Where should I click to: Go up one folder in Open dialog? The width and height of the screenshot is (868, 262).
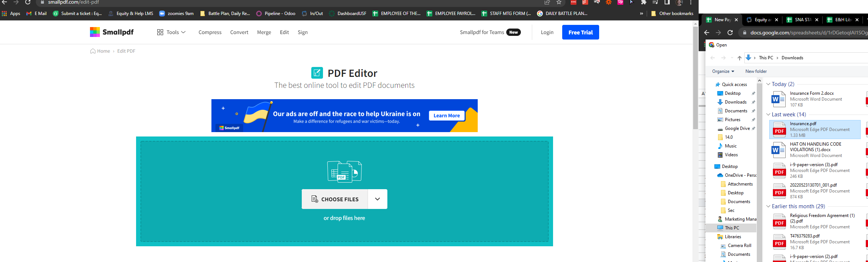(740, 58)
